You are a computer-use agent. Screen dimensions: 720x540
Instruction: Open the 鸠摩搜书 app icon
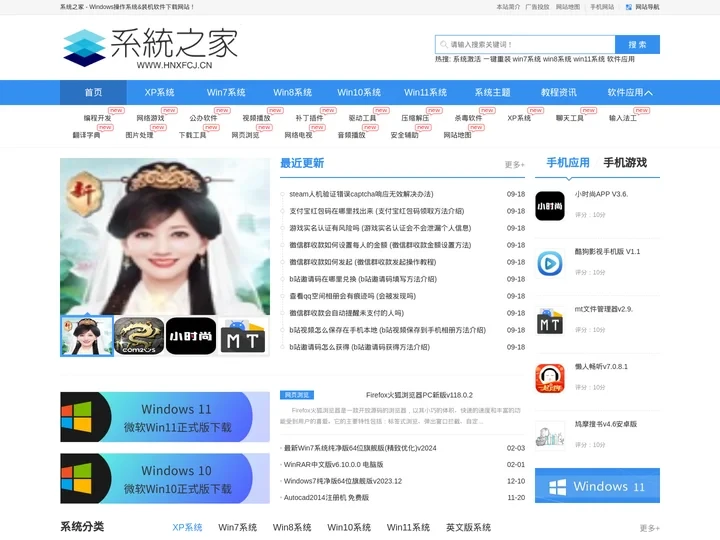pos(550,436)
